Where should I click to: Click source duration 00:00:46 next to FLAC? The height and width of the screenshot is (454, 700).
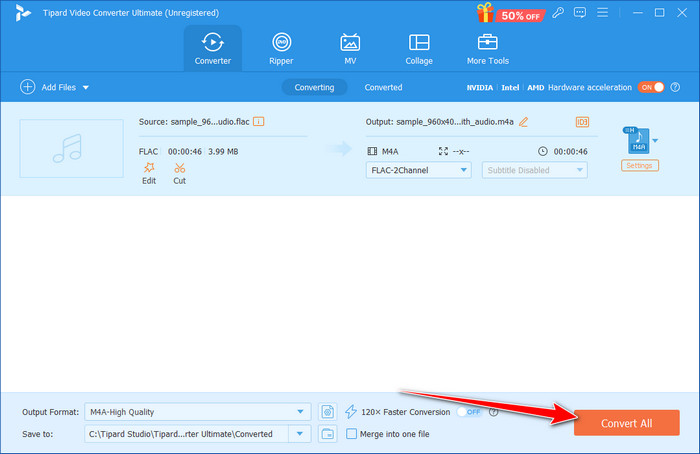click(185, 151)
